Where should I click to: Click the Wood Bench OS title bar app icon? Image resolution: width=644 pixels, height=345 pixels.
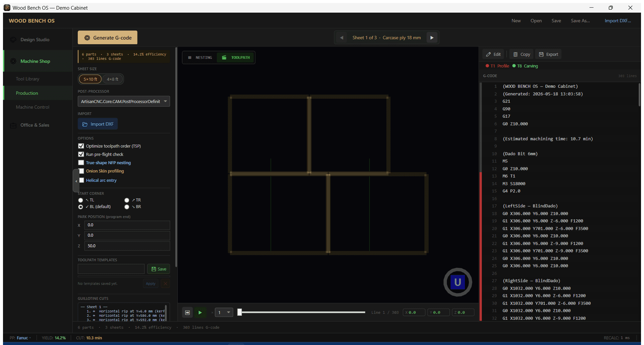7,8
